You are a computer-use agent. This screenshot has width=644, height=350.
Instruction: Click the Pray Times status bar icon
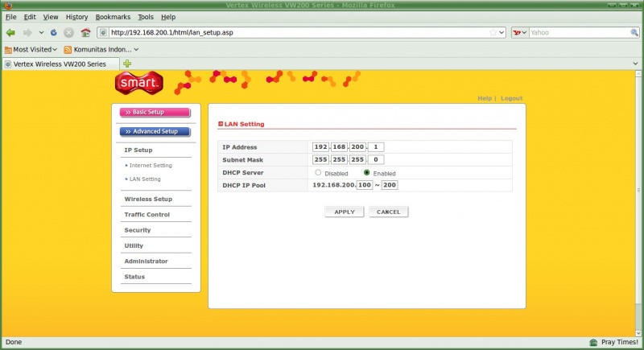[x=593, y=342]
